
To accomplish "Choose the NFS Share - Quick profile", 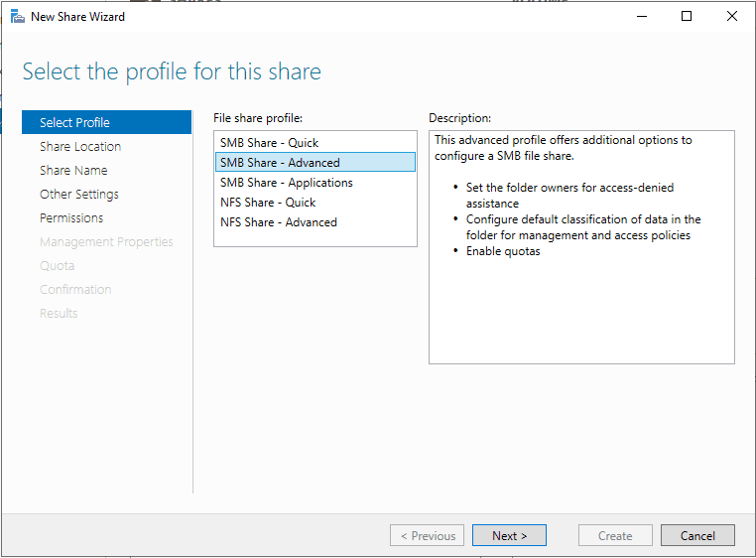I will point(268,202).
